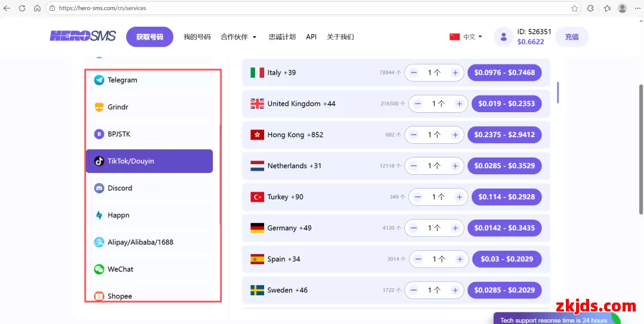Click the 获取号码 button

tap(150, 37)
